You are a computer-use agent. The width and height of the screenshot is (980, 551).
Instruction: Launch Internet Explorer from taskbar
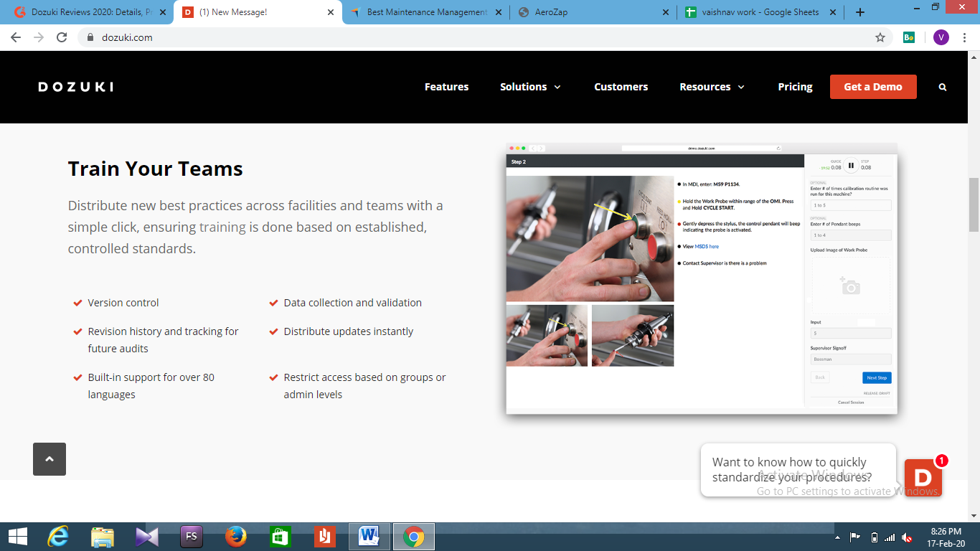coord(58,537)
